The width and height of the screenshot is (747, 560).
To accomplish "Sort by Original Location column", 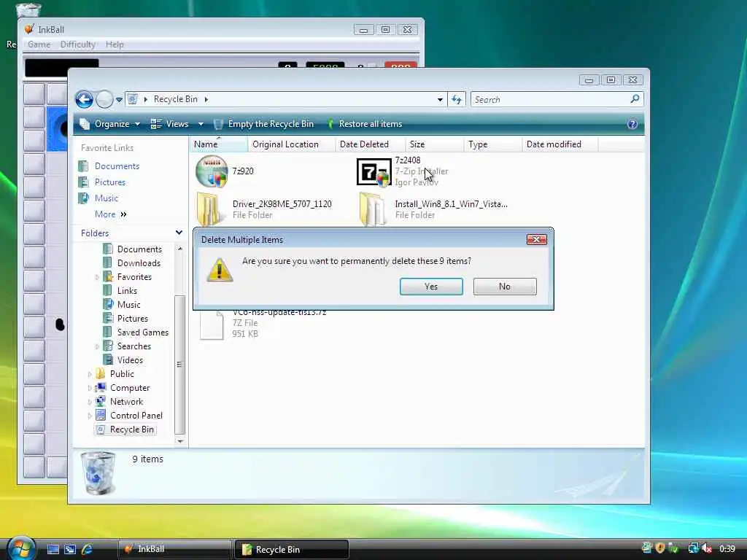I will pos(291,144).
